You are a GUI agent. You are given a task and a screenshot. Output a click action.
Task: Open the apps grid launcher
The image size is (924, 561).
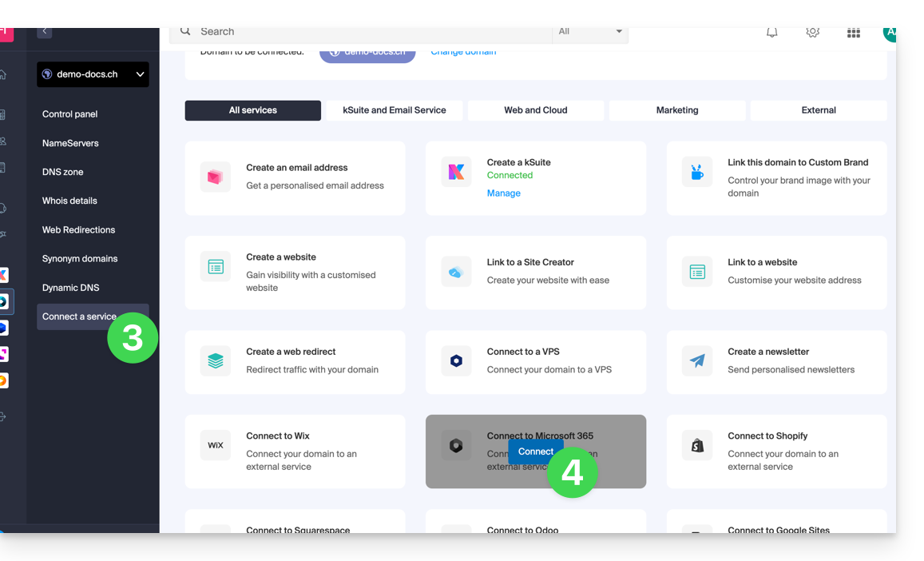(x=853, y=33)
